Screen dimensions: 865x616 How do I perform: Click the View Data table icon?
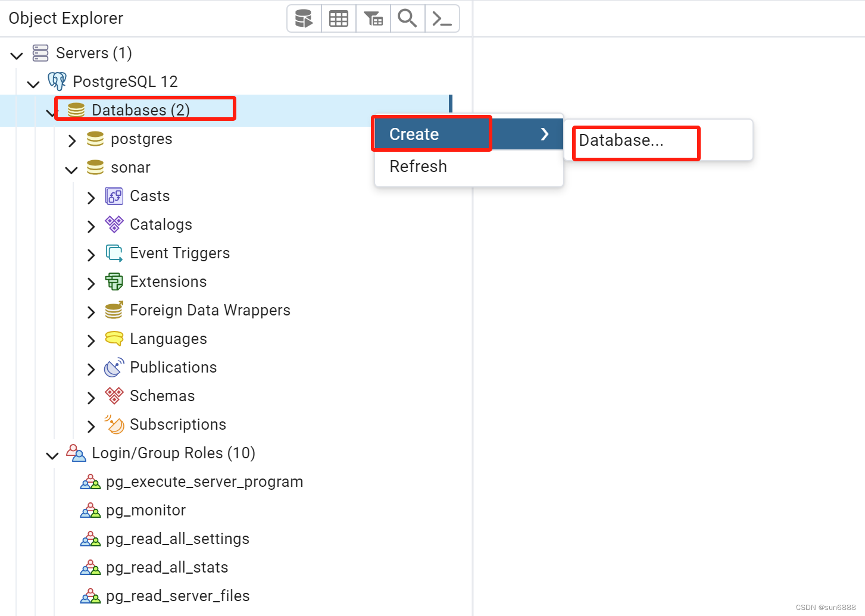(x=339, y=18)
